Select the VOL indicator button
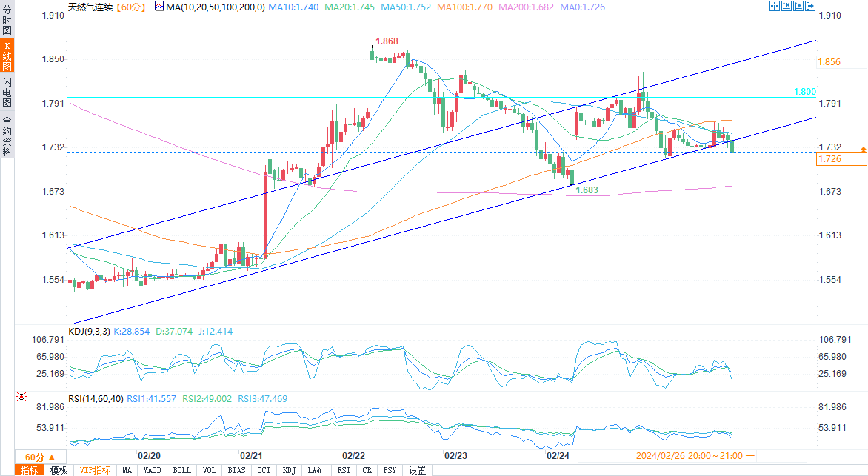The width and height of the screenshot is (868, 476). click(x=210, y=471)
